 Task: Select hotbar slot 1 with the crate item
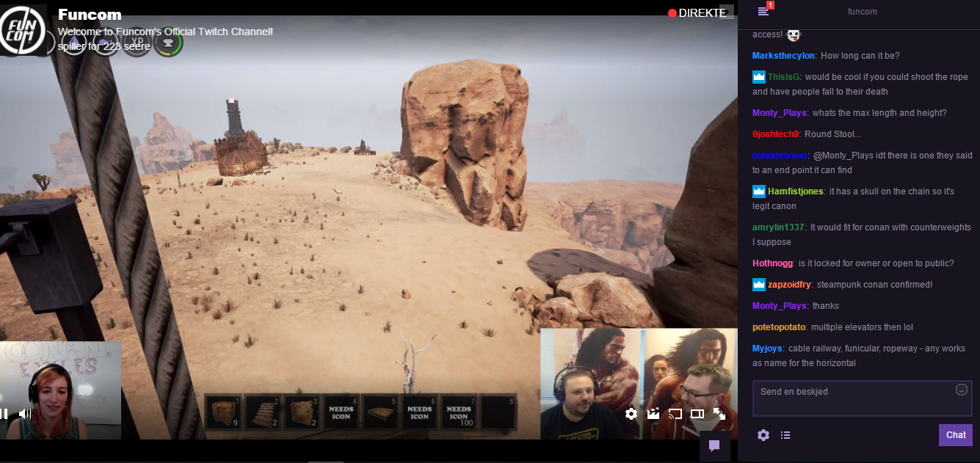(x=223, y=412)
